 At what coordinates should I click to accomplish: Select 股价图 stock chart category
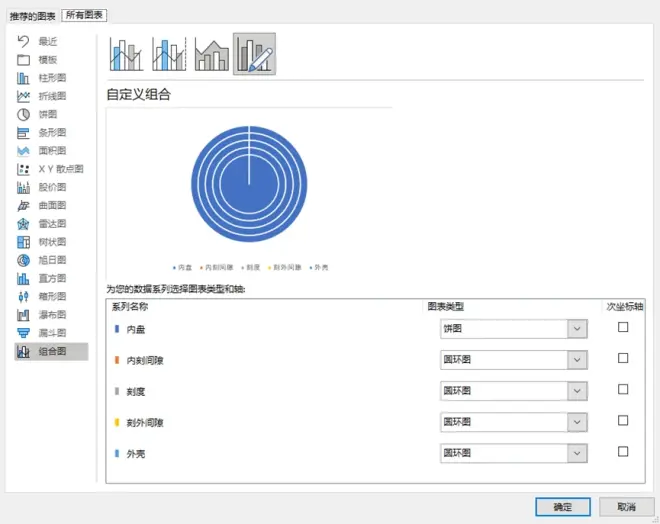pyautogui.click(x=51, y=187)
